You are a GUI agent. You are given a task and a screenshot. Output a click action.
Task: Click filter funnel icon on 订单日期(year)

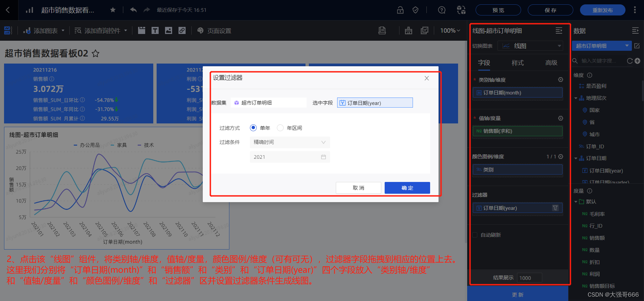click(555, 208)
